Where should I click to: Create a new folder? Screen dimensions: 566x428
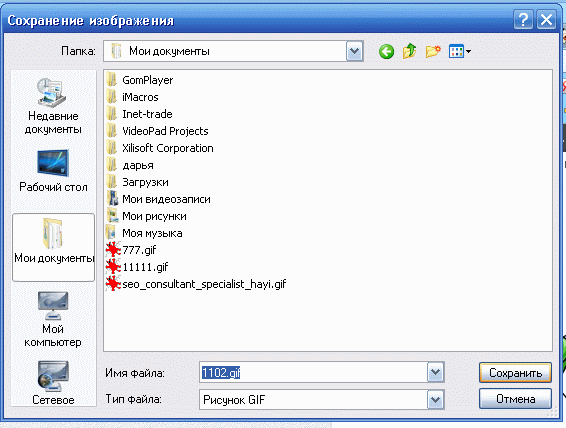click(x=433, y=51)
